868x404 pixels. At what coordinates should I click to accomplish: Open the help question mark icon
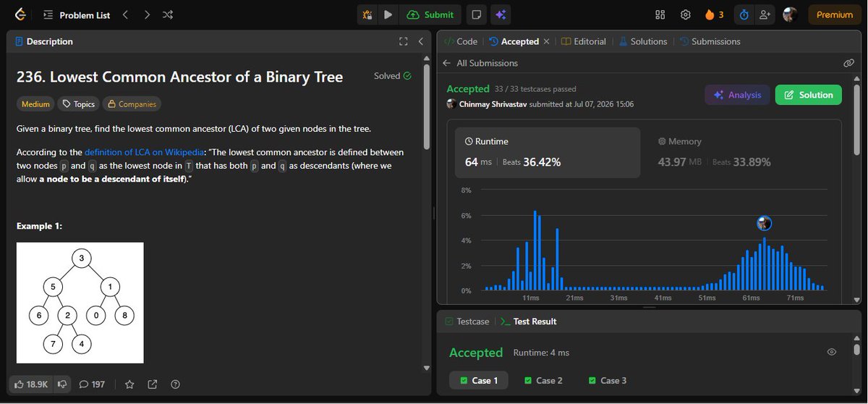175,384
